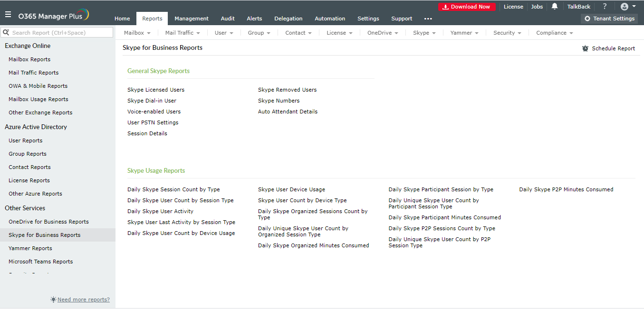This screenshot has width=644, height=309.
Task: Click the License link in header
Action: (513, 7)
